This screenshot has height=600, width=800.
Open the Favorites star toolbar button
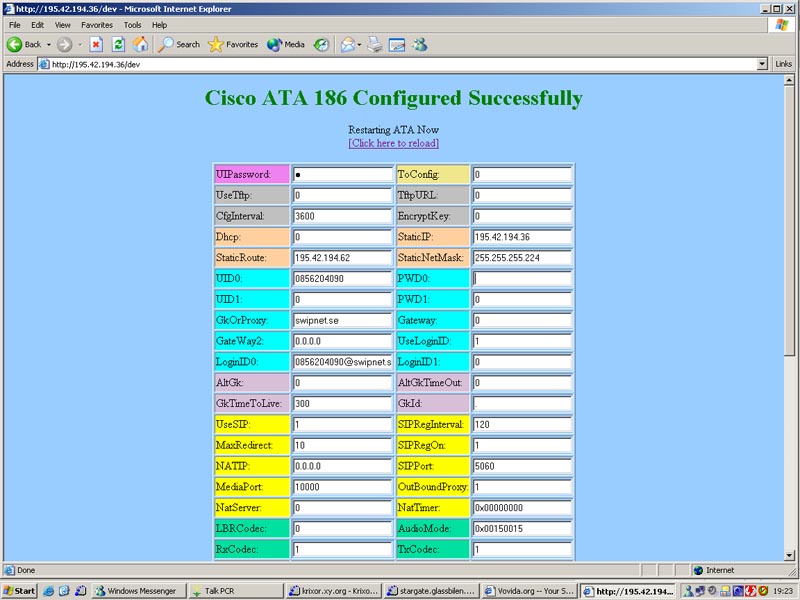tap(233, 45)
